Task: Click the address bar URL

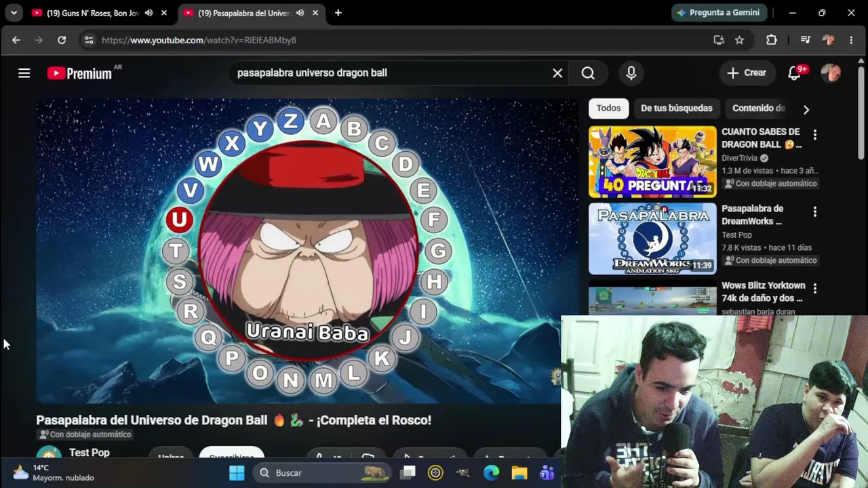Action: [199, 40]
